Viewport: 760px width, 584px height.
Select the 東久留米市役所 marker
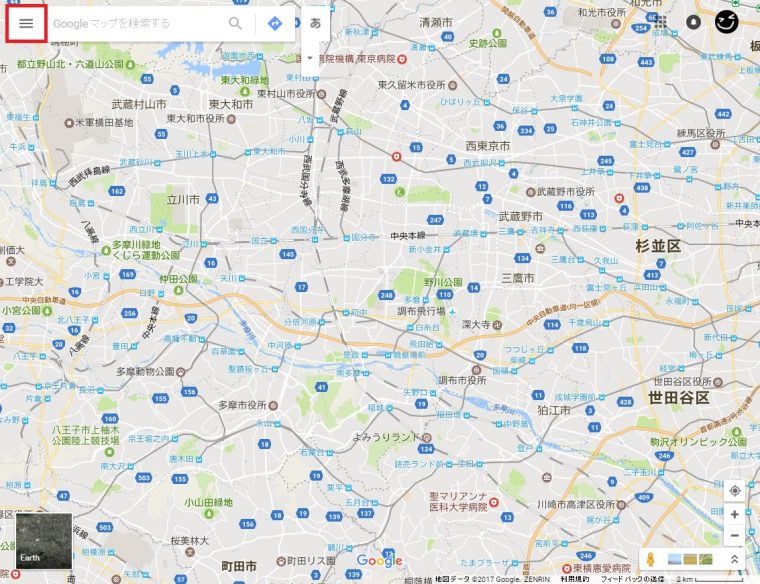[x=452, y=85]
